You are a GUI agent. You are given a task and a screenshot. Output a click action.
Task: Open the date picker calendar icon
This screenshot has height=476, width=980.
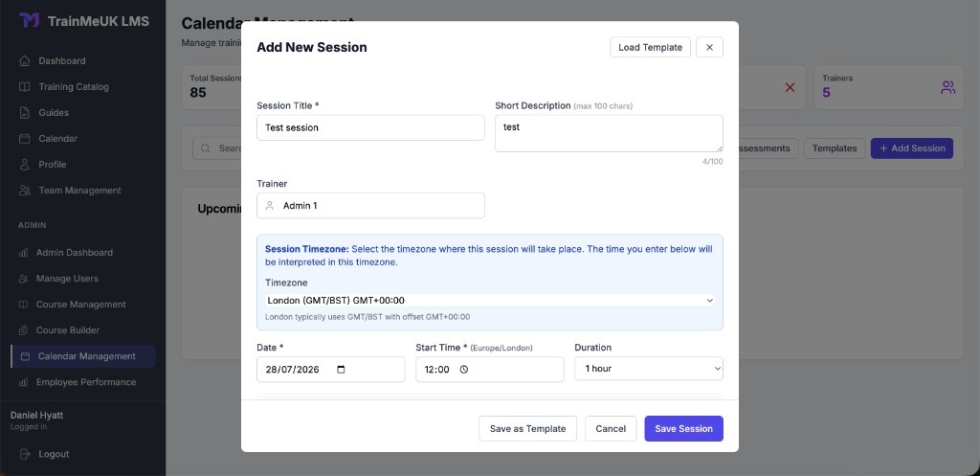(x=341, y=369)
